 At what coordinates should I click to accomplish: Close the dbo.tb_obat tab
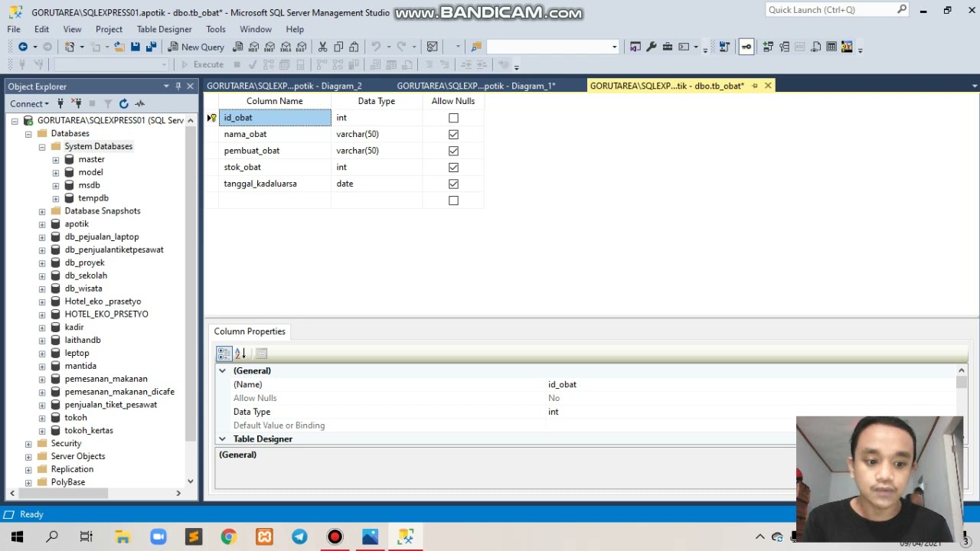coord(768,86)
